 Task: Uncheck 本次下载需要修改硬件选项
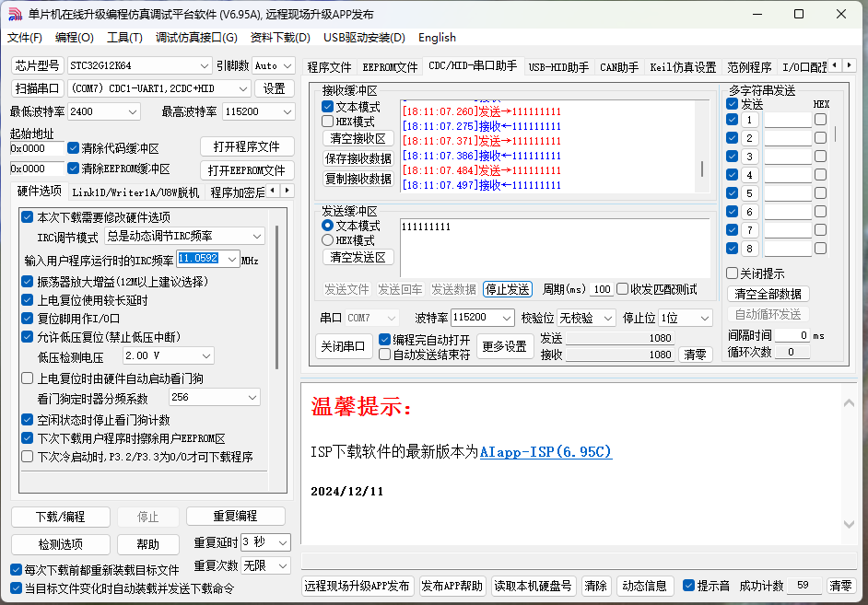[27, 217]
